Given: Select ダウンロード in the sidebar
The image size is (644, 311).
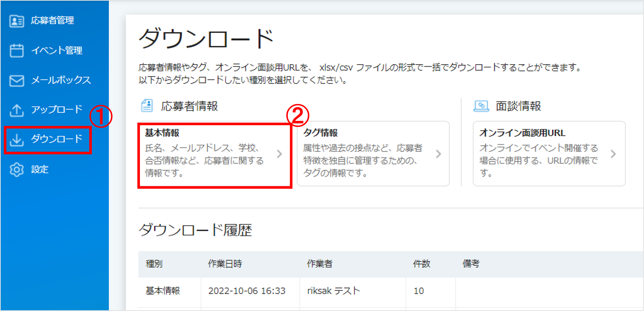Looking at the screenshot, I should point(57,139).
